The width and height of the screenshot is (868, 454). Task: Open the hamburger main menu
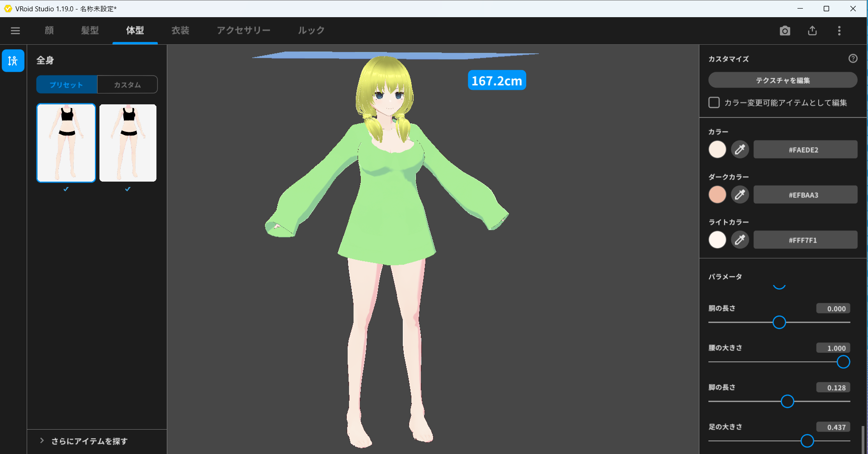coord(15,31)
